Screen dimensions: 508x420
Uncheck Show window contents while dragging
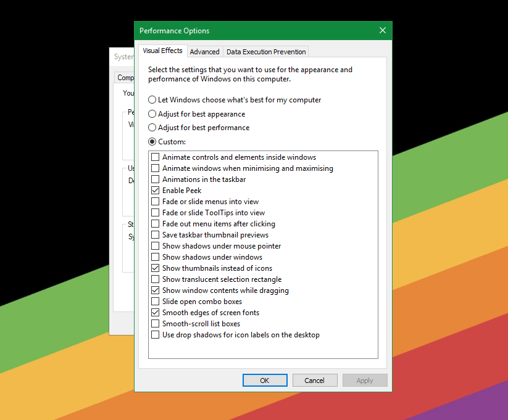coord(155,290)
